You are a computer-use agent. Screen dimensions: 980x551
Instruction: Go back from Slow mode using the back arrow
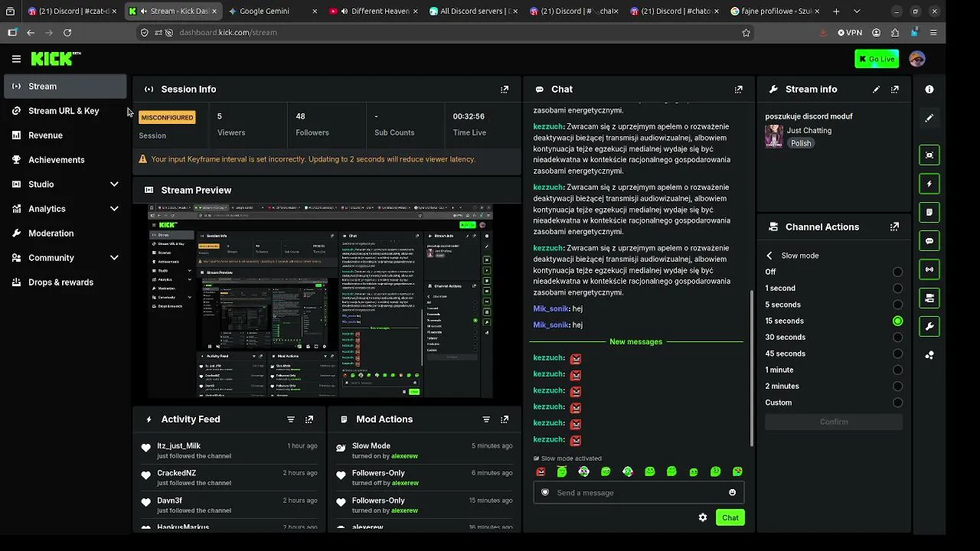pos(769,256)
